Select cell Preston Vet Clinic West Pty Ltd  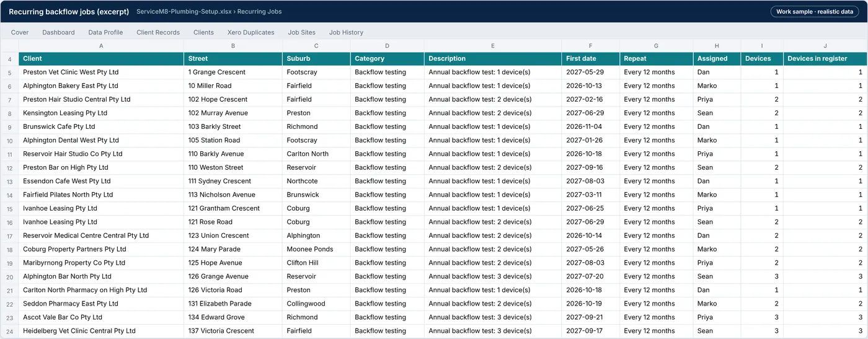[x=101, y=73]
